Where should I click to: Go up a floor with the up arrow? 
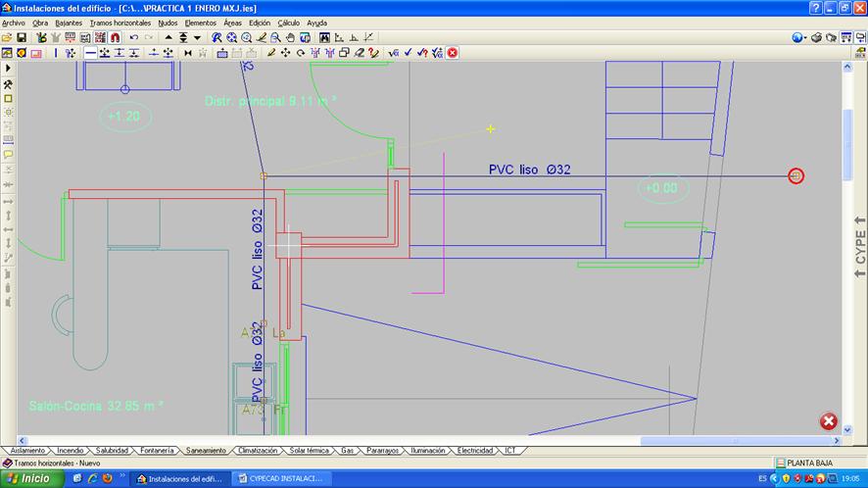(169, 37)
